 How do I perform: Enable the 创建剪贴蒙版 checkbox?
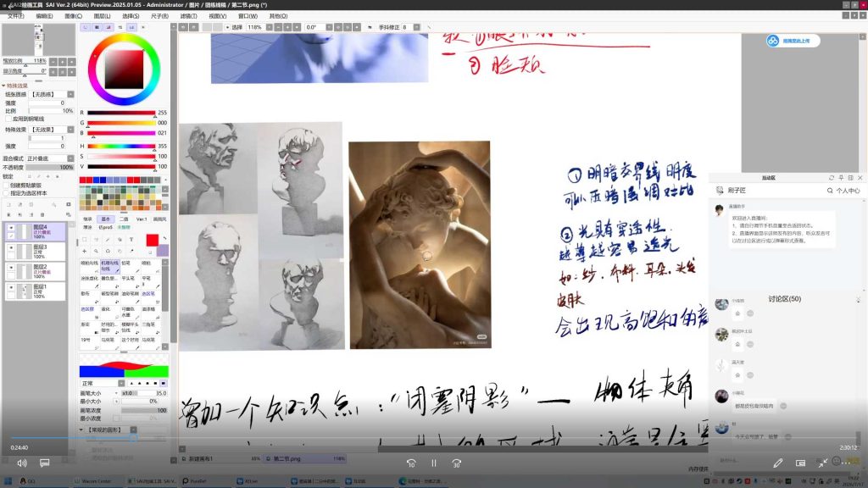(7, 186)
